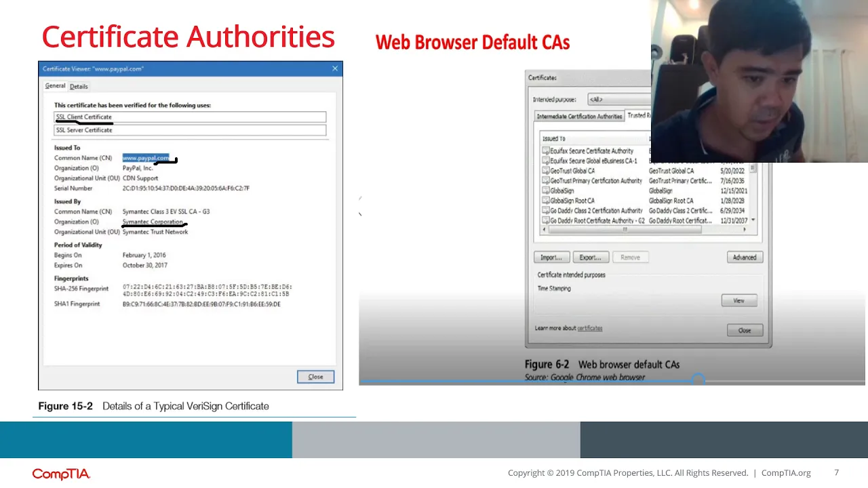Click the certificate icon beside Go Daddy Class 2
Screen dimensions: 868x488
546,211
